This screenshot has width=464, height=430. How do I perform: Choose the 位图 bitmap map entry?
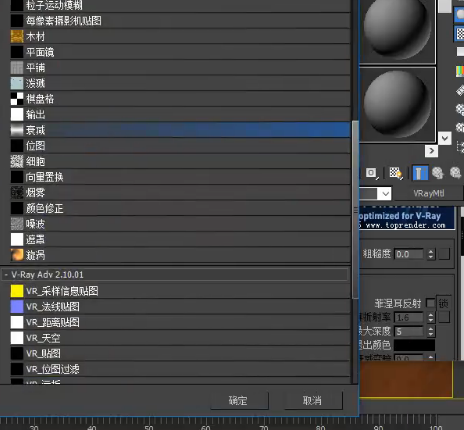tap(180, 146)
